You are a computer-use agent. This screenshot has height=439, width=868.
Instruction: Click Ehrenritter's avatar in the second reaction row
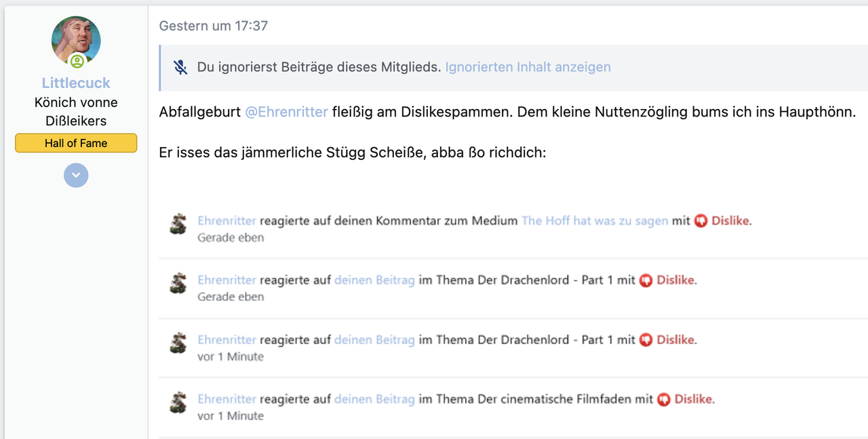coord(178,283)
